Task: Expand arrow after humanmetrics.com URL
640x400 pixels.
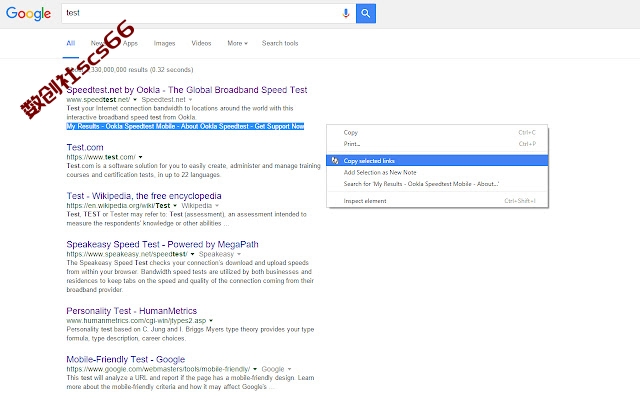Action: (x=211, y=321)
